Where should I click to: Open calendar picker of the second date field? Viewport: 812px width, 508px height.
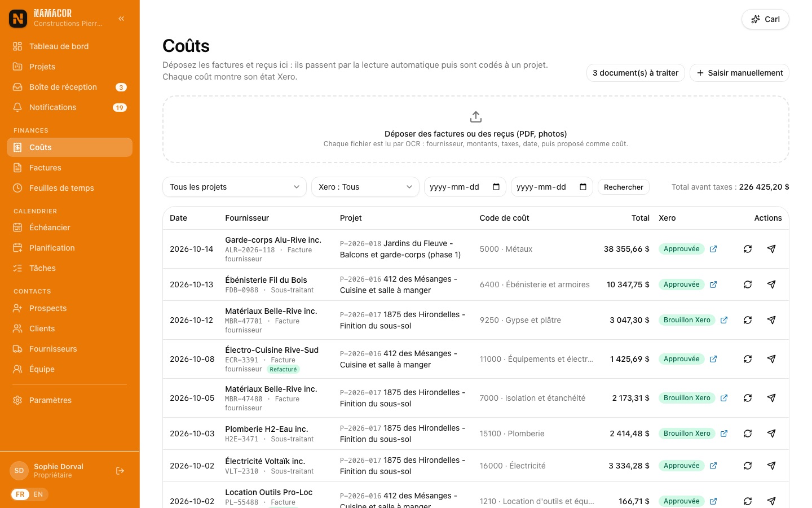click(583, 187)
